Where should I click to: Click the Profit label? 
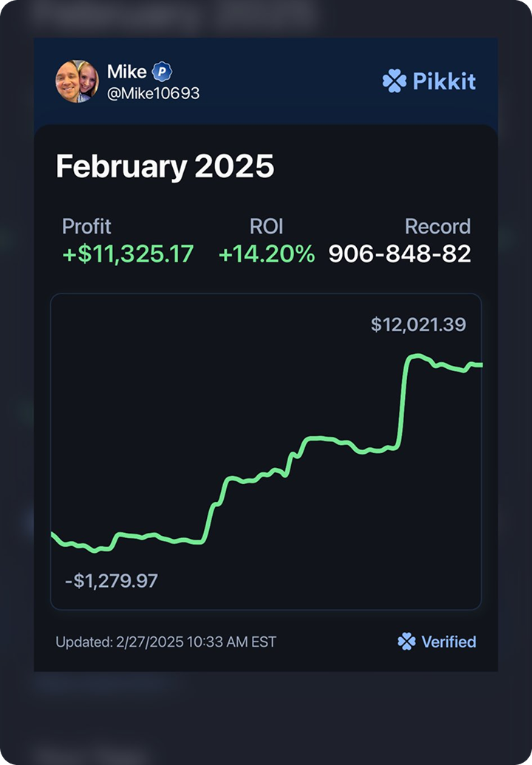86,226
